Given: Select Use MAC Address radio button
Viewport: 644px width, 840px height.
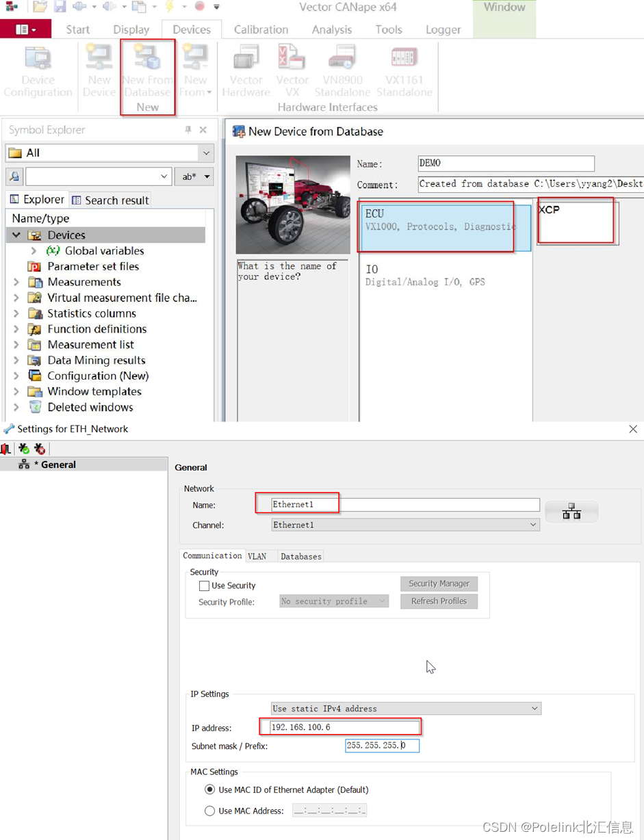Looking at the screenshot, I should (209, 811).
